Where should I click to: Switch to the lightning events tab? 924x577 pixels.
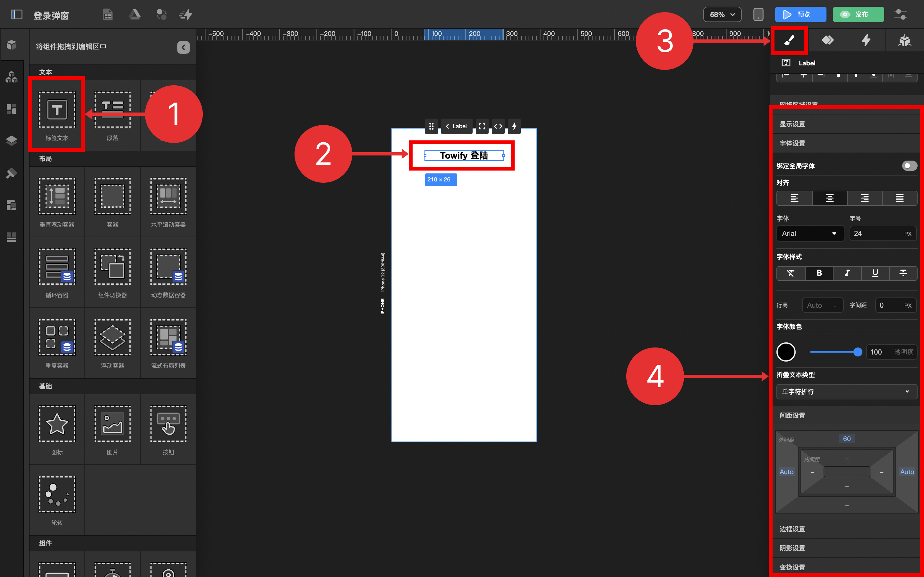click(866, 40)
